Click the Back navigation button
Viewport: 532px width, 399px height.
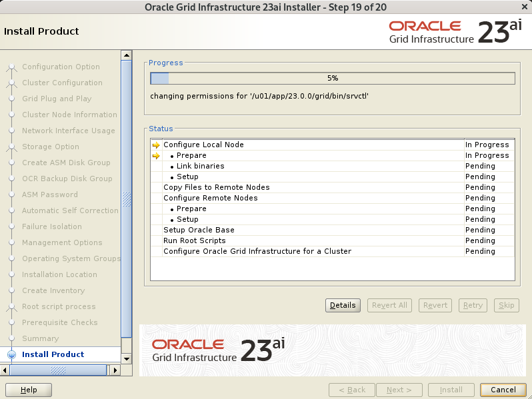coord(352,390)
